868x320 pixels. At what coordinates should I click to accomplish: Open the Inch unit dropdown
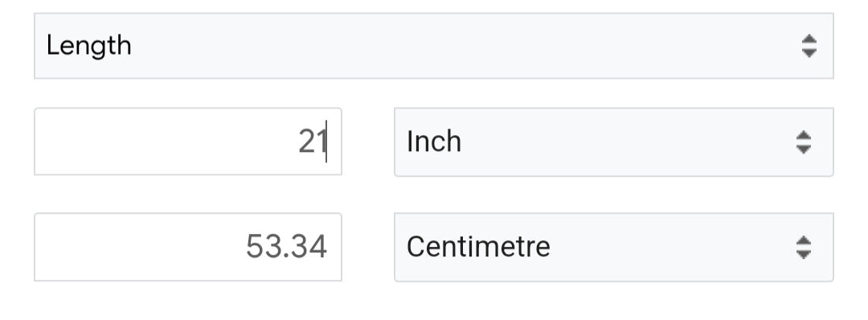[x=613, y=142]
